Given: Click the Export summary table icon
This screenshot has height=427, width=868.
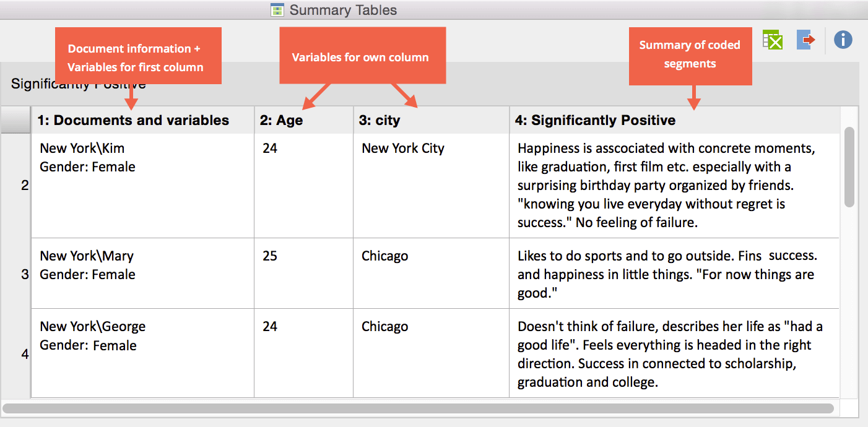Looking at the screenshot, I should [x=806, y=40].
